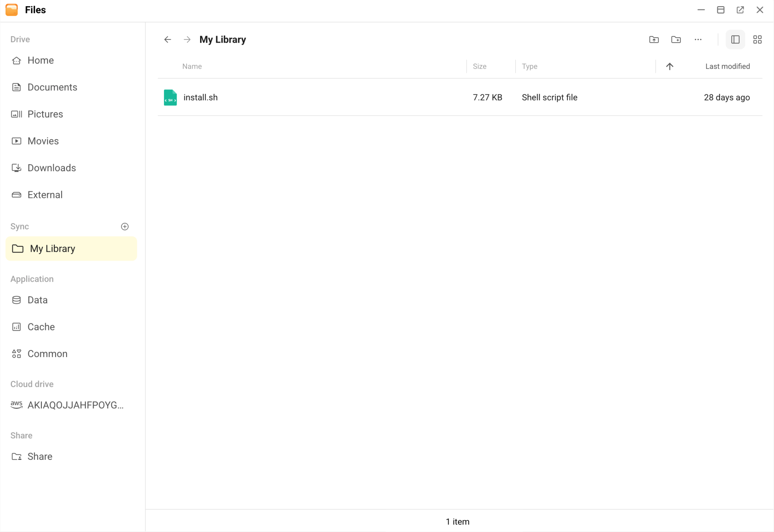
Task: Go back with the left arrow
Action: tap(168, 39)
